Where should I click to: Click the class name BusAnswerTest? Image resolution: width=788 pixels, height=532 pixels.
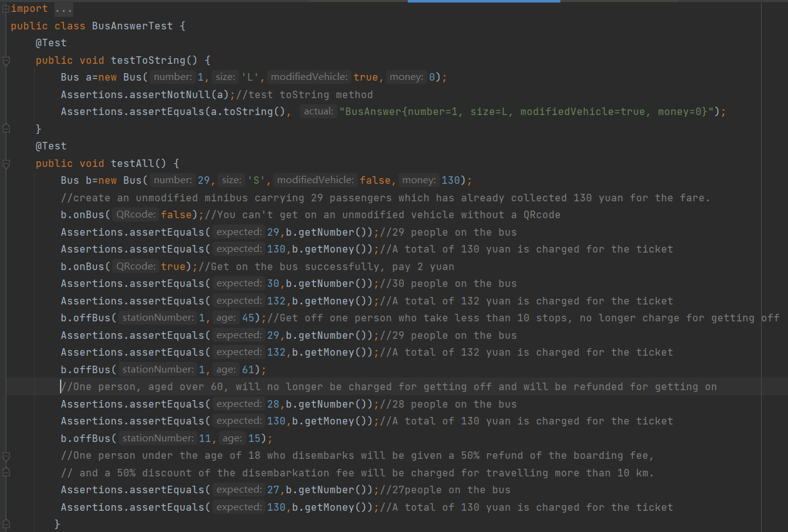pos(133,26)
